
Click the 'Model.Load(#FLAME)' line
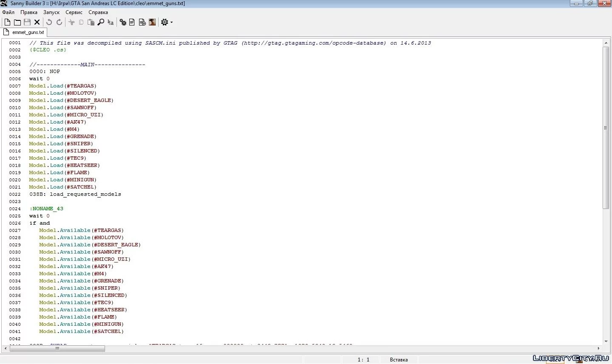60,173
